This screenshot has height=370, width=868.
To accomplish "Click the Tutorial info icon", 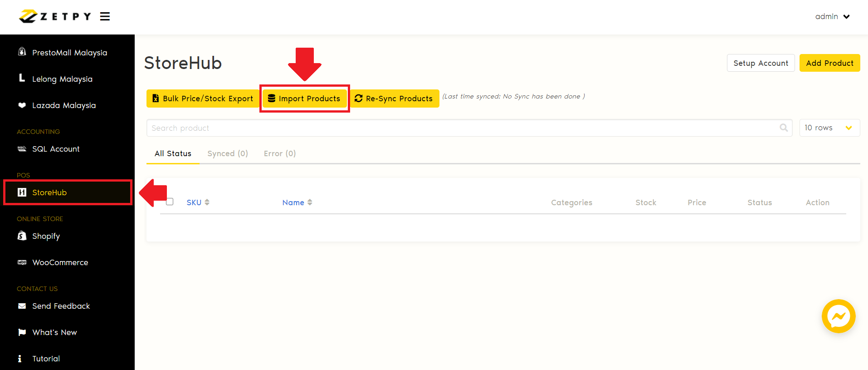I will (20, 359).
